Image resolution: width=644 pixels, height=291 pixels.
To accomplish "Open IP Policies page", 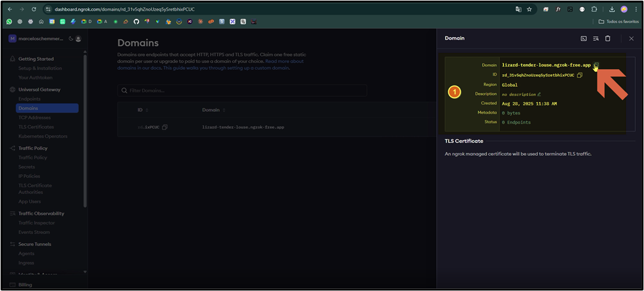I will point(29,176).
